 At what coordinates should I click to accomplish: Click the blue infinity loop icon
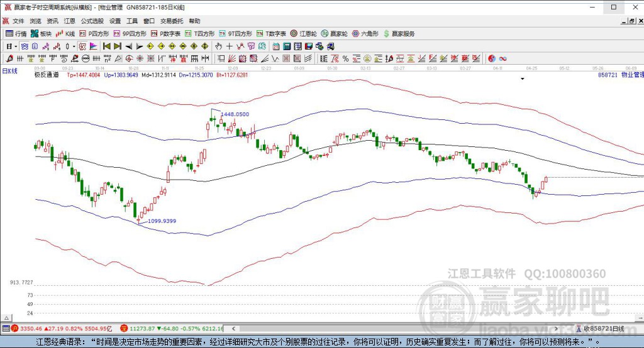click(x=502, y=58)
